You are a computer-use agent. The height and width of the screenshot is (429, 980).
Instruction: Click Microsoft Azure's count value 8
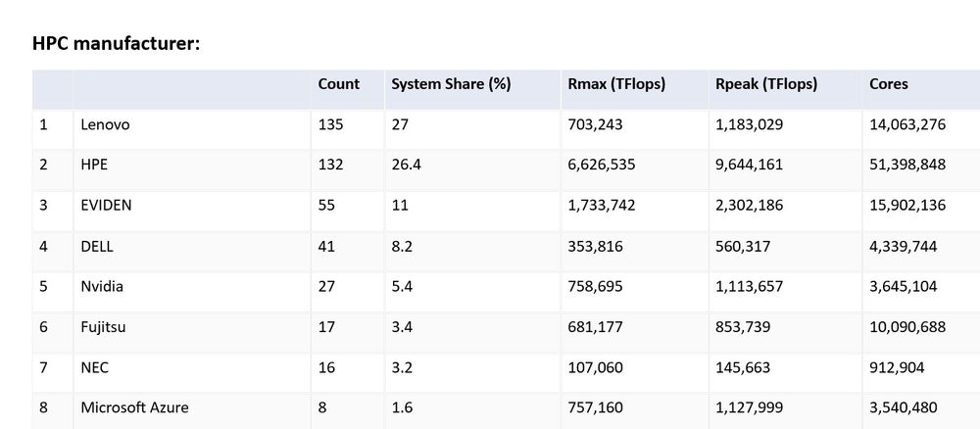click(321, 407)
